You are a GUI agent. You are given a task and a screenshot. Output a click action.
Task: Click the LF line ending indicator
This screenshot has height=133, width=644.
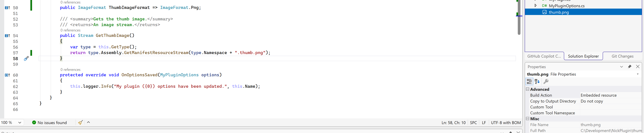click(484, 123)
